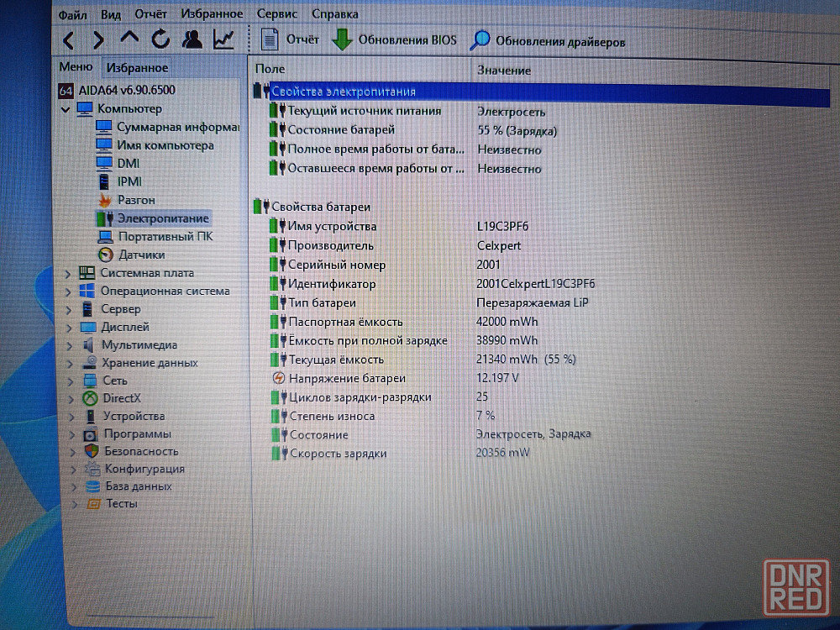Click the Портативный ПК laptop icon

[x=106, y=237]
